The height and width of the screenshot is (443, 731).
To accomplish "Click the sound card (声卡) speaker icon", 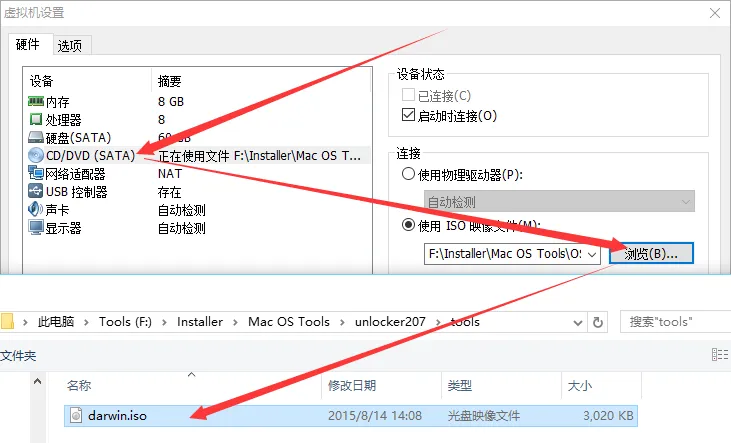I will click(36, 209).
